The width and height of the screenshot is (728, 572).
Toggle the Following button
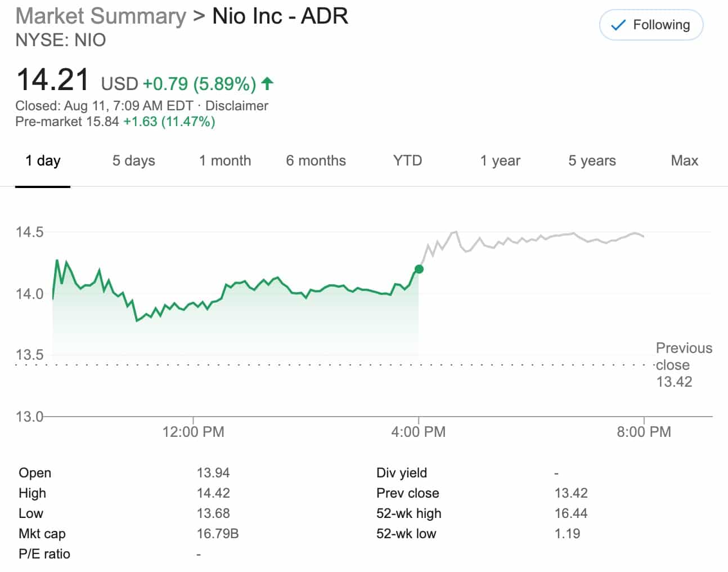tap(651, 25)
